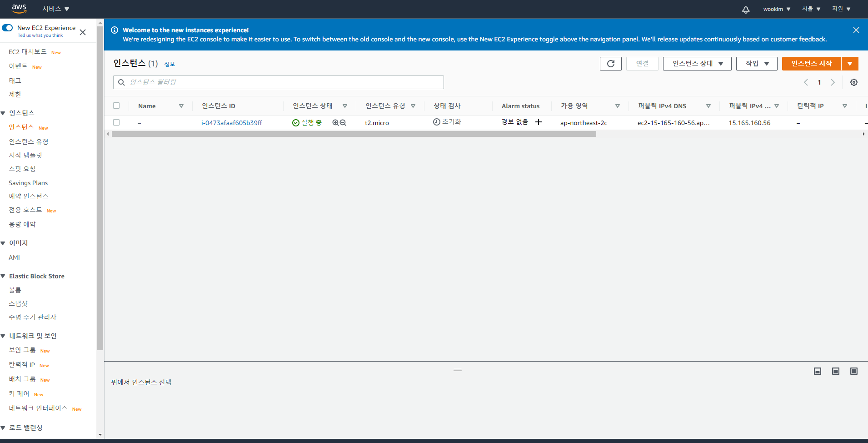This screenshot has height=443, width=868.
Task: Go to previous page of instances
Action: (806, 82)
